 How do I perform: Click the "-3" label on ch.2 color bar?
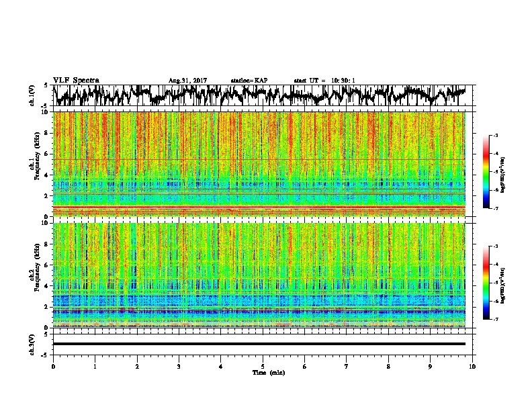pos(495,246)
